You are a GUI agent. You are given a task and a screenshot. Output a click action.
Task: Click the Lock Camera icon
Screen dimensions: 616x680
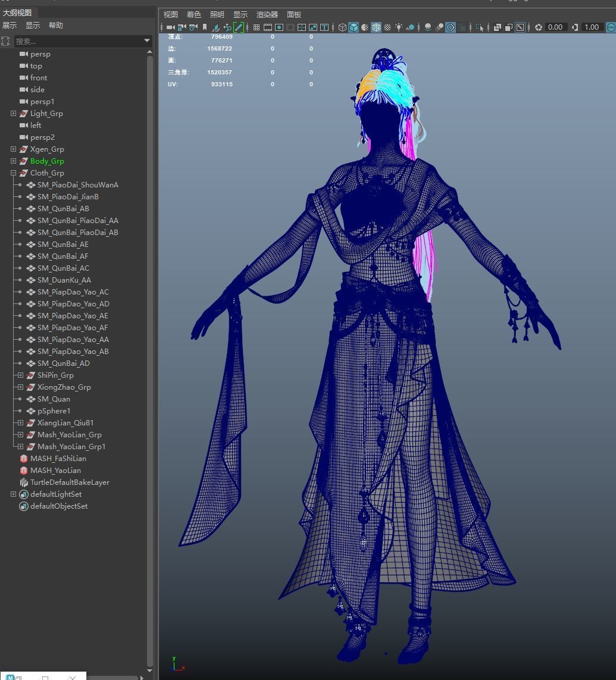pyautogui.click(x=182, y=27)
